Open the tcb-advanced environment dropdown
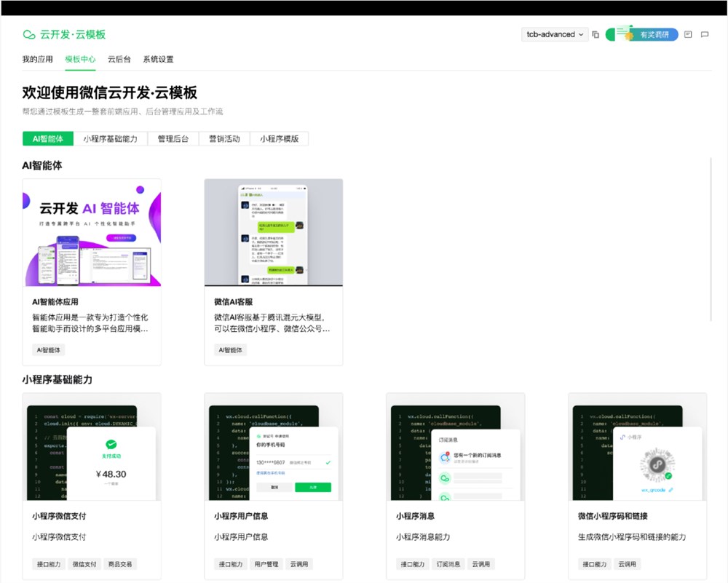728x583 pixels. coord(555,34)
